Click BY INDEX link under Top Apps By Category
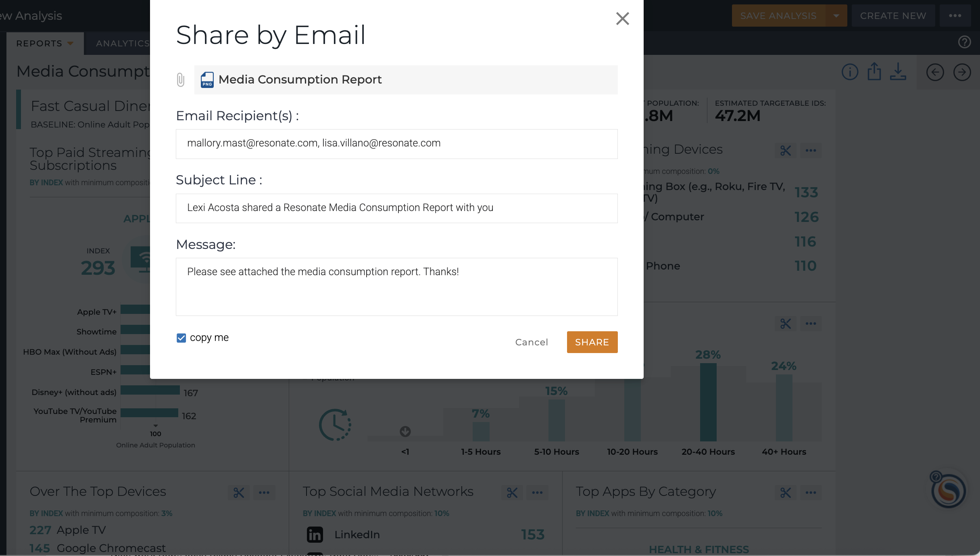Viewport: 980px width, 556px height. pyautogui.click(x=592, y=513)
